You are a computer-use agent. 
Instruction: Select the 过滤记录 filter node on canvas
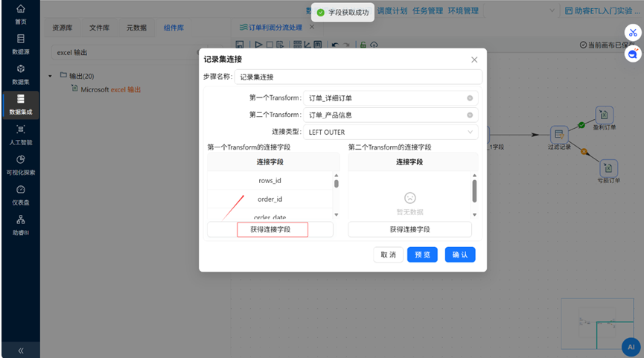[x=559, y=134]
